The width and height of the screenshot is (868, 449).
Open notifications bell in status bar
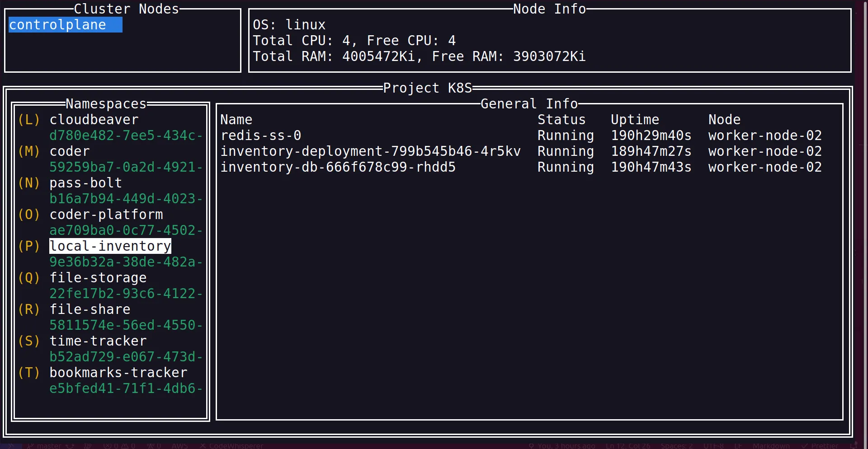[x=854, y=446]
